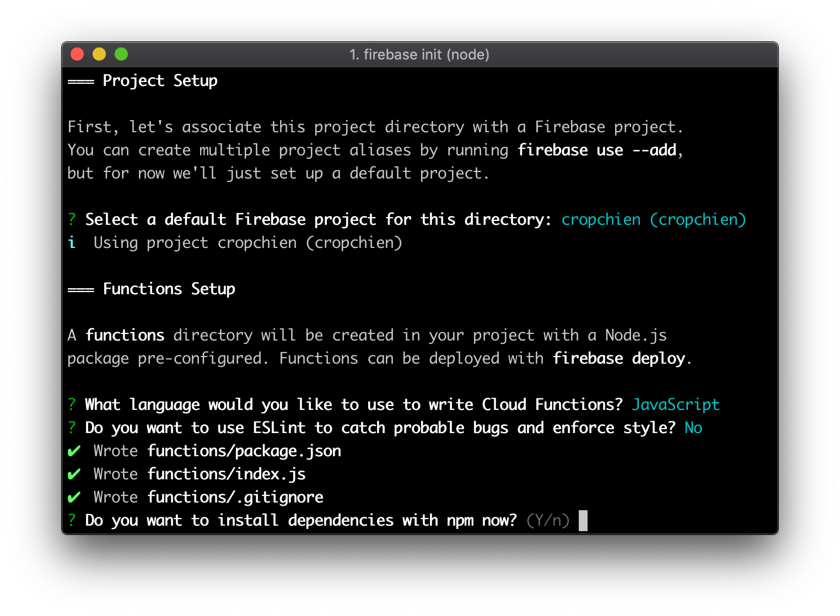Viewport: 840px width, 616px height.
Task: Click the question mark before "What language"
Action: (72, 404)
